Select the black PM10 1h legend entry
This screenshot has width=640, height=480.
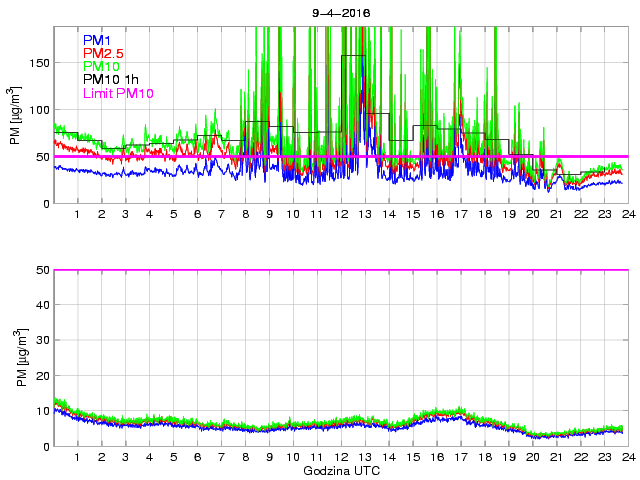pos(110,79)
